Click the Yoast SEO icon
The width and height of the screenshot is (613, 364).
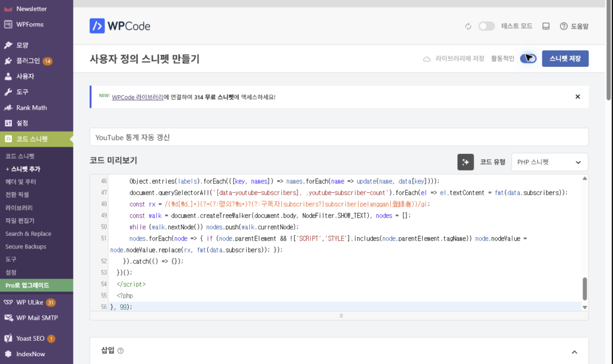8,339
